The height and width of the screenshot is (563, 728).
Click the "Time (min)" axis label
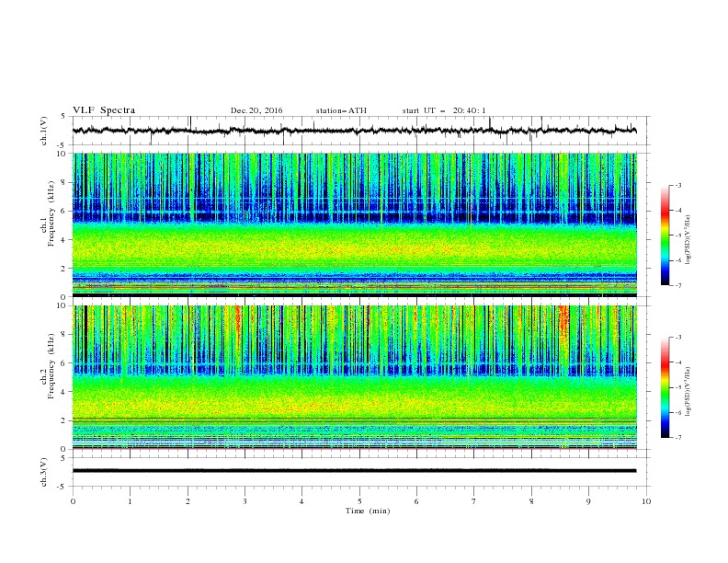[x=368, y=511]
